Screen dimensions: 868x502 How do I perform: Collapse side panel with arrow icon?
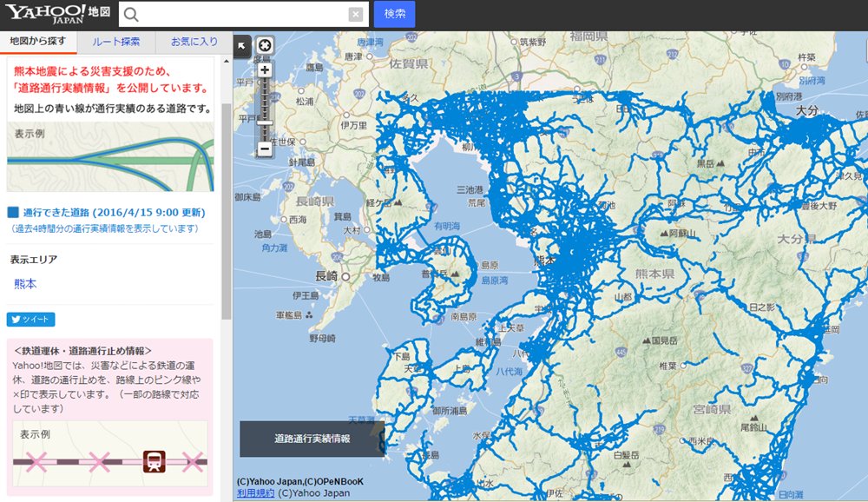coord(242,46)
